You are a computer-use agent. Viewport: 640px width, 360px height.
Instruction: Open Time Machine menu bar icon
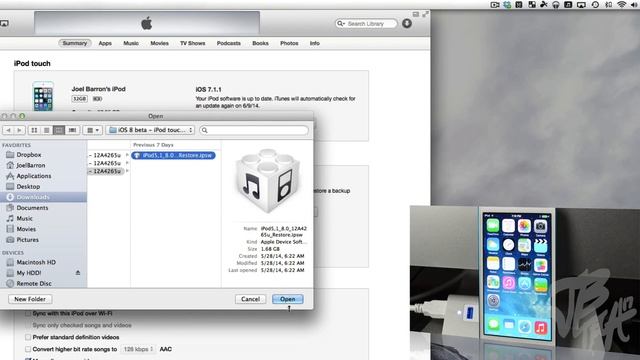595,4
